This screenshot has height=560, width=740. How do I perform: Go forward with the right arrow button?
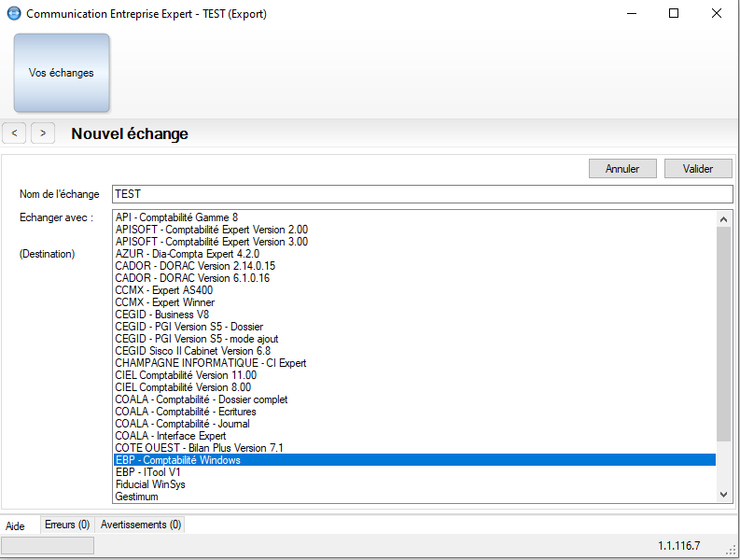coord(43,133)
